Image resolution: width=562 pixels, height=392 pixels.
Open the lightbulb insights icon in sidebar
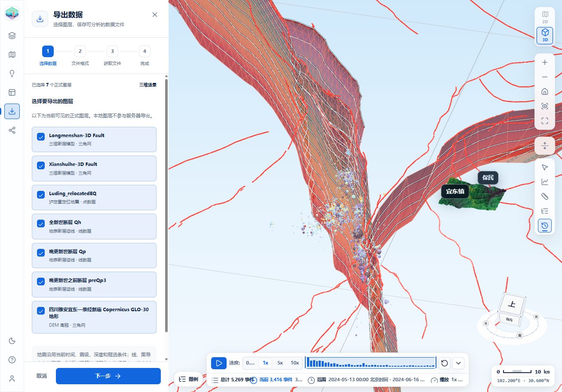12,73
